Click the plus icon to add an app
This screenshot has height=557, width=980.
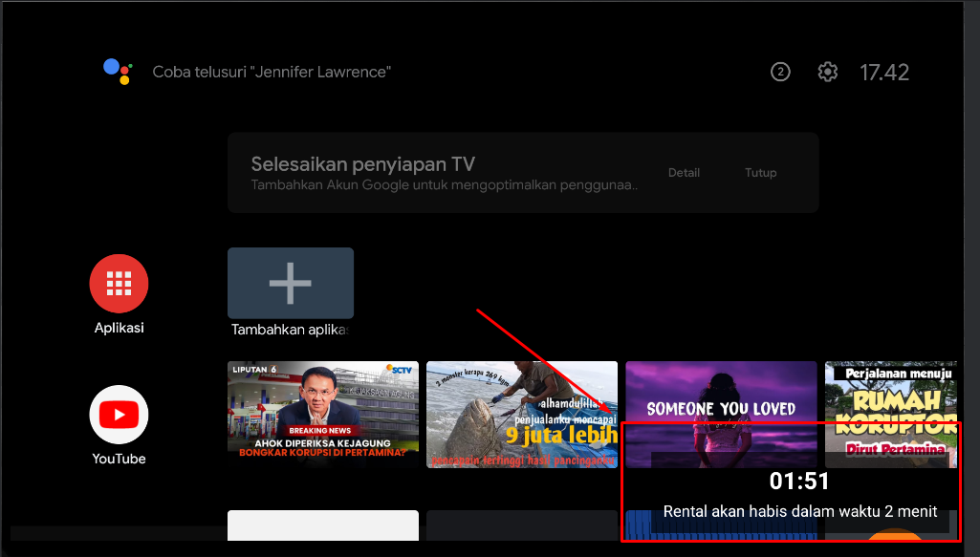tap(290, 283)
